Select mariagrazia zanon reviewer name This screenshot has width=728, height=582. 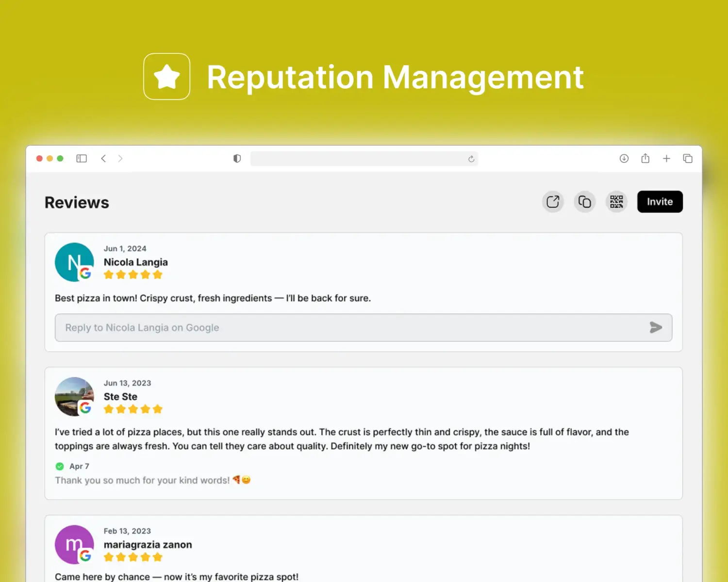pyautogui.click(x=148, y=545)
